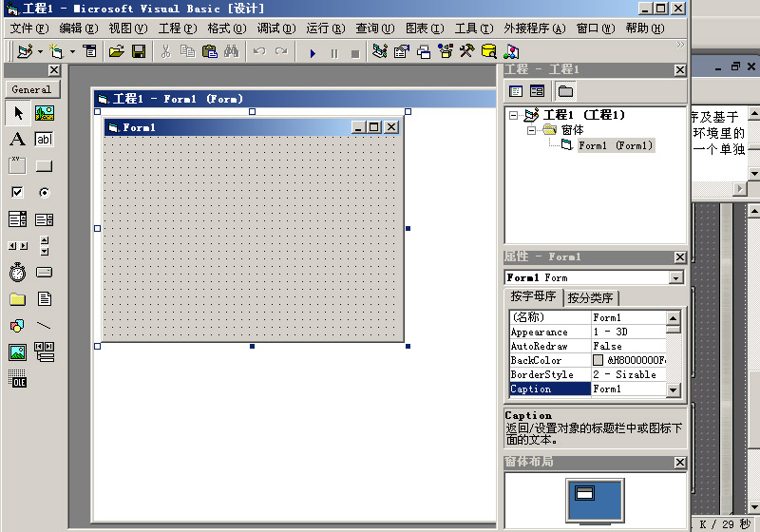Select the horizontal scrollbar control tool

[x=18, y=246]
